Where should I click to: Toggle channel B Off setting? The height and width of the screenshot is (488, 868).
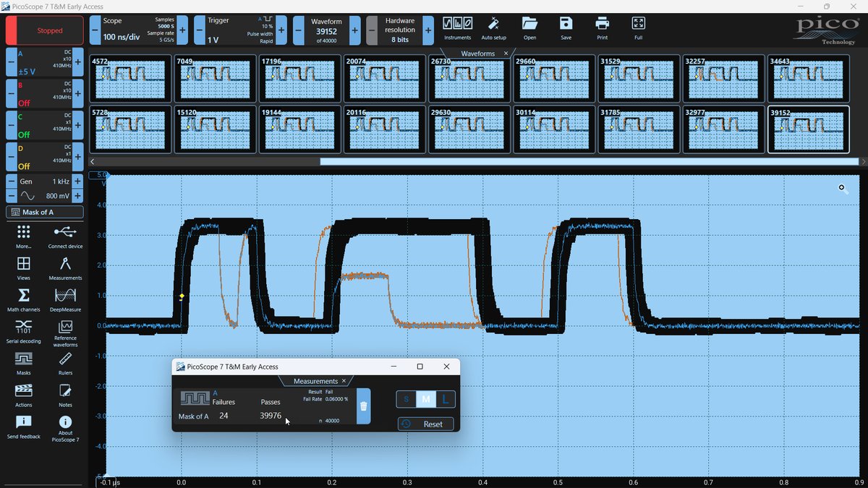click(x=45, y=94)
